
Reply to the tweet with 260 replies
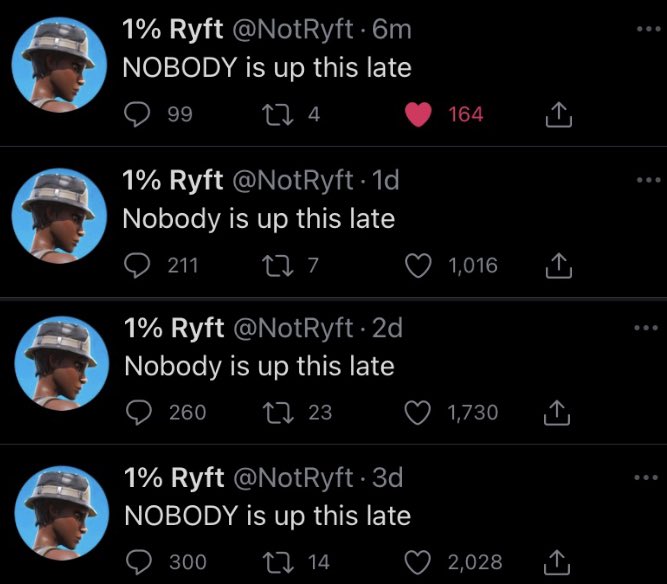point(137,412)
